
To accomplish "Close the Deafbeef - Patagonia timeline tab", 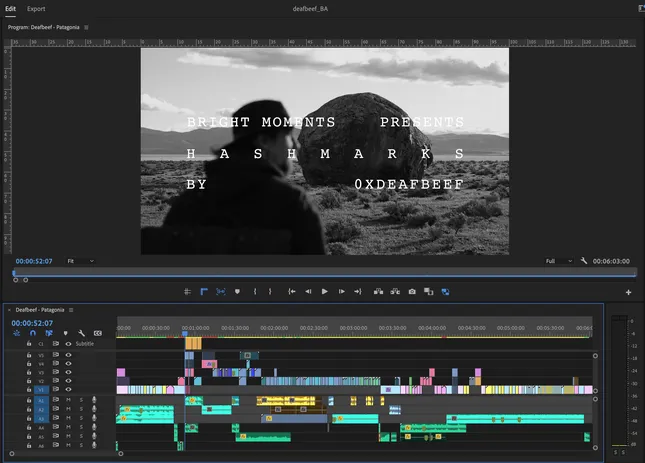I will 9,310.
